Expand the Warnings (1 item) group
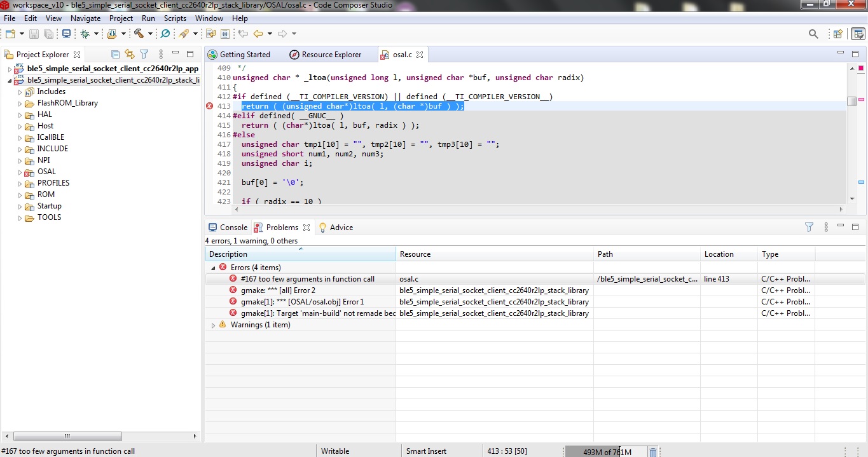 pos(213,325)
